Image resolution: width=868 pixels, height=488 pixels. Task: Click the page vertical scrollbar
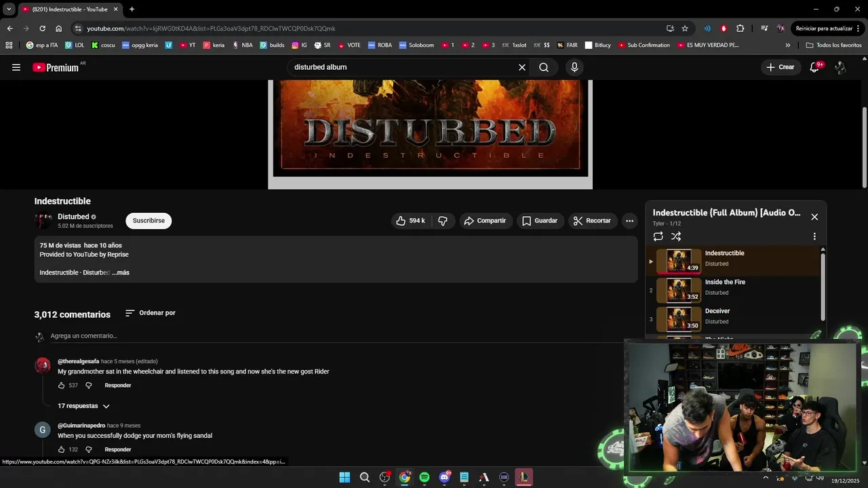[864, 148]
